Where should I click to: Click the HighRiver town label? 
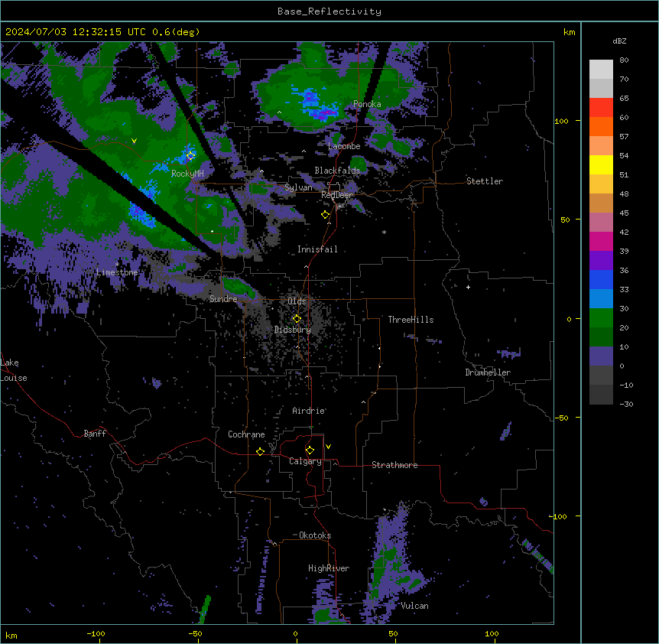point(329,568)
